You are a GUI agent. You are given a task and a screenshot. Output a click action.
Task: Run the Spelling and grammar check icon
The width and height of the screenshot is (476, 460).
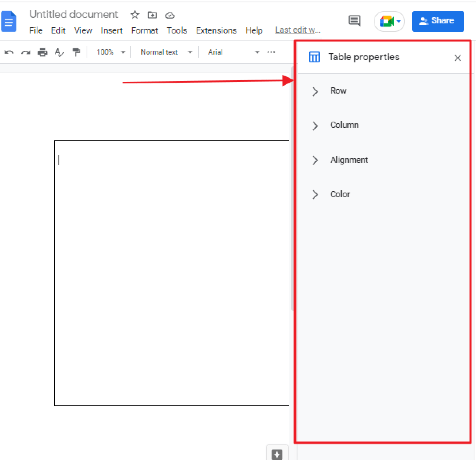(59, 52)
